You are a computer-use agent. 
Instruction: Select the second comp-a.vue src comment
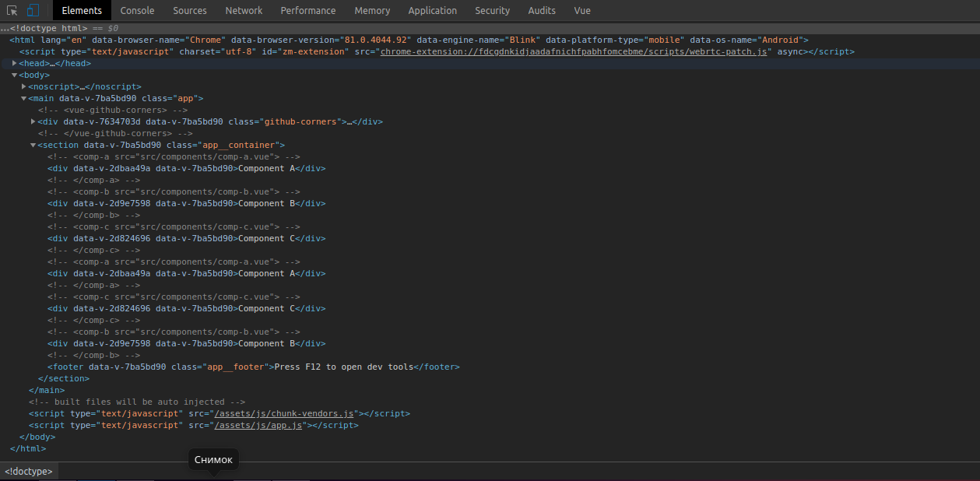(174, 262)
